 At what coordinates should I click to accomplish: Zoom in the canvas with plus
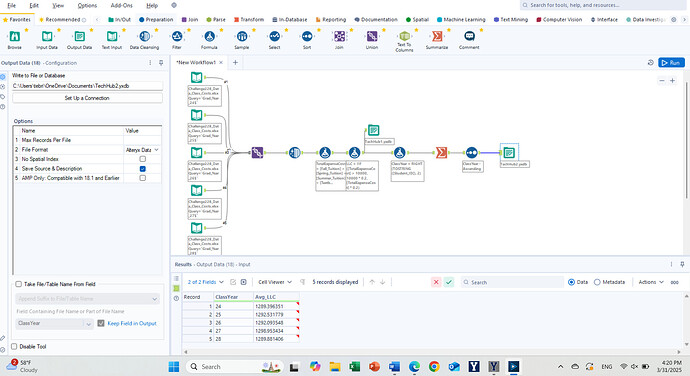672,81
